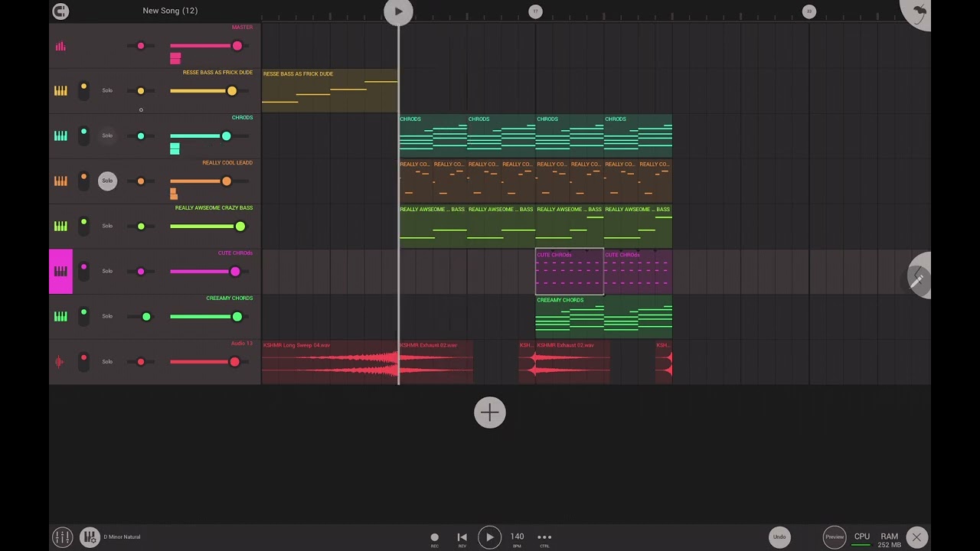
Task: Jump to bar 17 marker on the ruler
Action: click(x=535, y=11)
